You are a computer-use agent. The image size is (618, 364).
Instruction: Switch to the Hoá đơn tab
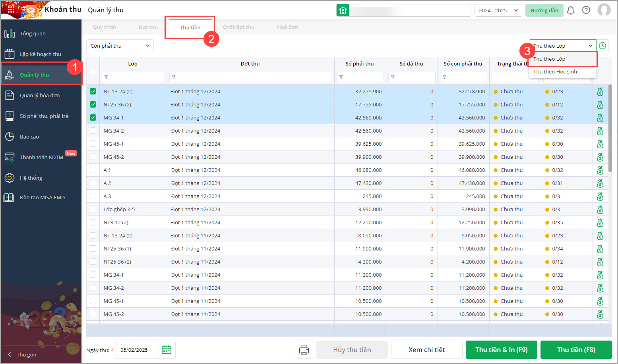click(x=288, y=27)
